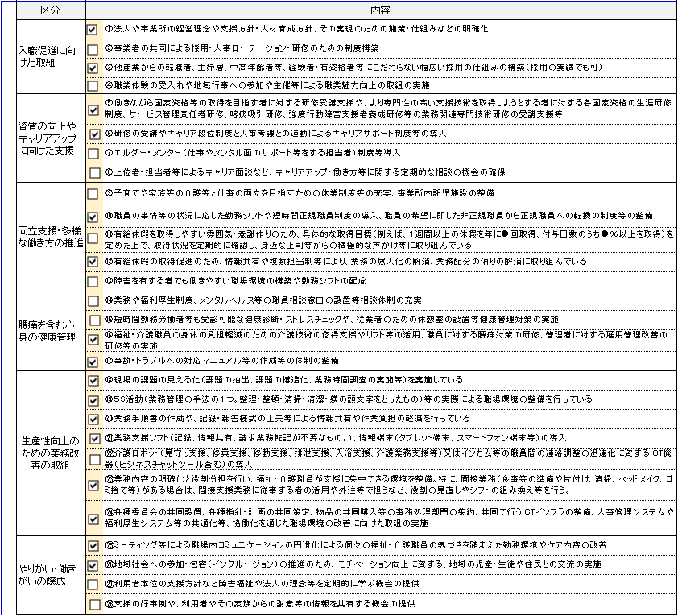Select category cell 両立支援・多様な働き方の推進
The image size is (678, 616).
51,237
